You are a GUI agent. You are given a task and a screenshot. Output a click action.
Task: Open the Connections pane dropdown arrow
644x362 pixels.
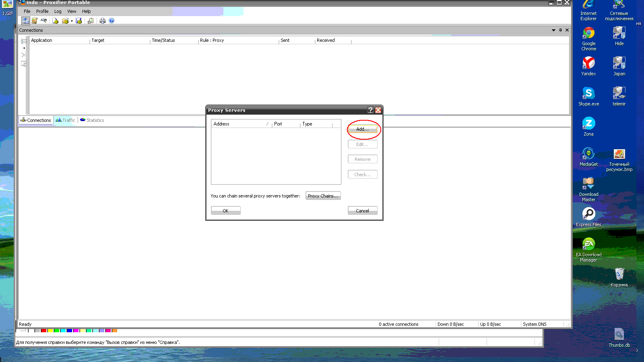click(x=553, y=30)
